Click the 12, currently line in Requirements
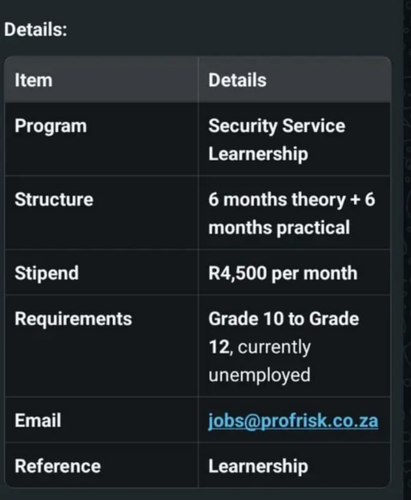The width and height of the screenshot is (411, 500). click(x=259, y=347)
